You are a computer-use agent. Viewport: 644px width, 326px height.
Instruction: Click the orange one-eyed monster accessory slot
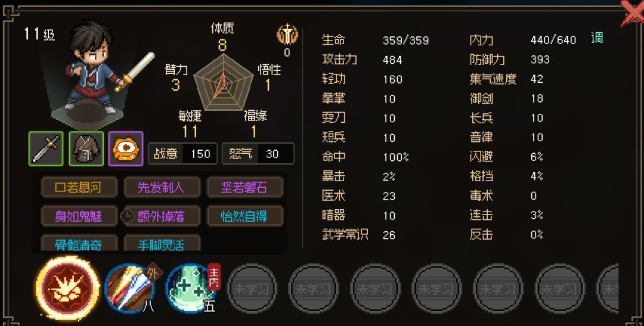(x=126, y=148)
